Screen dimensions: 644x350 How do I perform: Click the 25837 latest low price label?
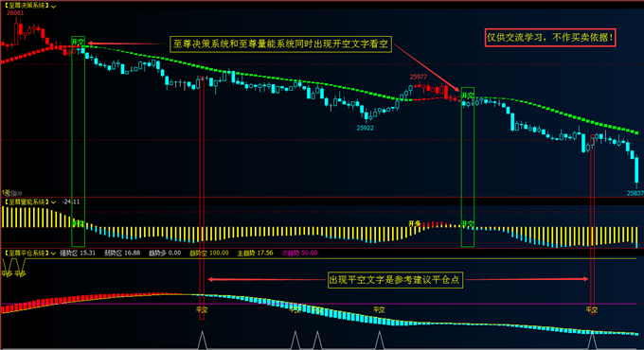click(635, 193)
